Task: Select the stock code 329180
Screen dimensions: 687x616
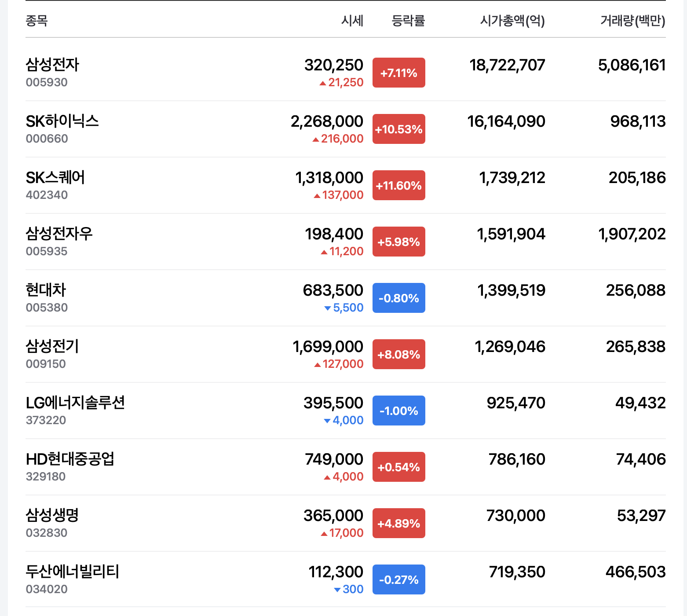Action: [46, 477]
